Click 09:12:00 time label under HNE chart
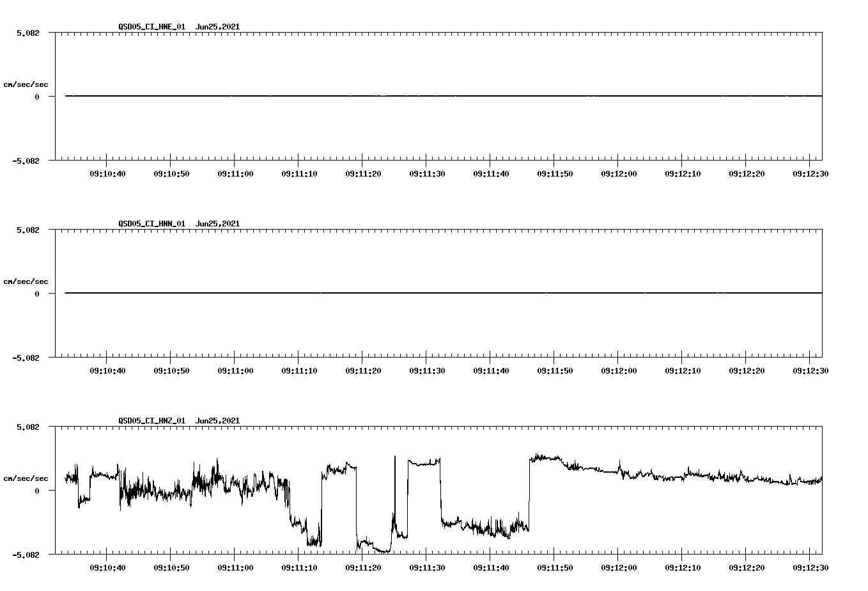The width and height of the screenshot is (868, 591). click(618, 174)
